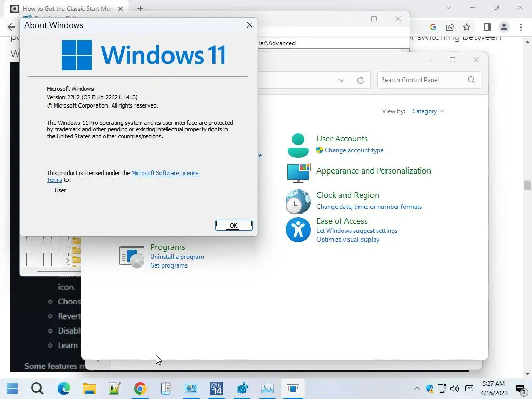Expand the Registry Editor tree node arrow
The height and width of the screenshot is (399, 532).
68,261
